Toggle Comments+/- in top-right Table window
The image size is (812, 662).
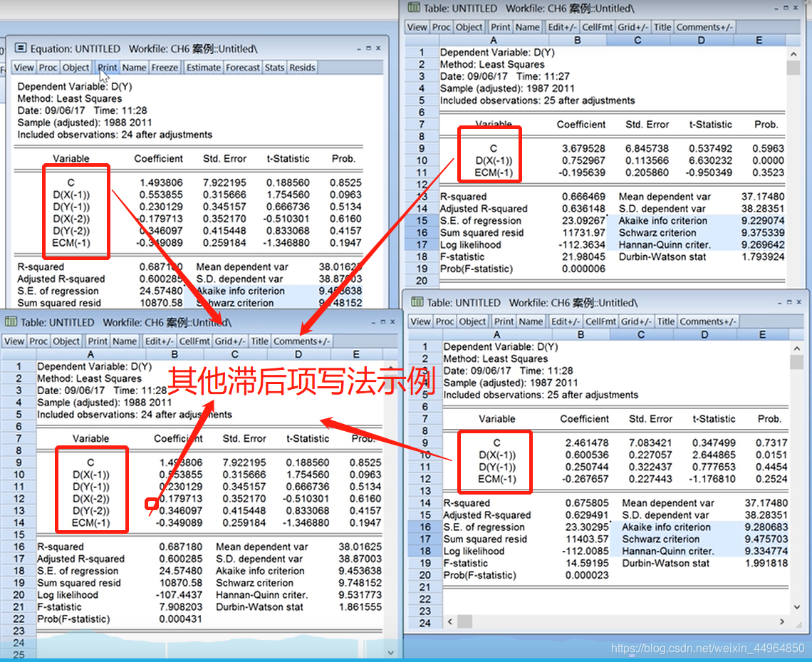click(704, 27)
